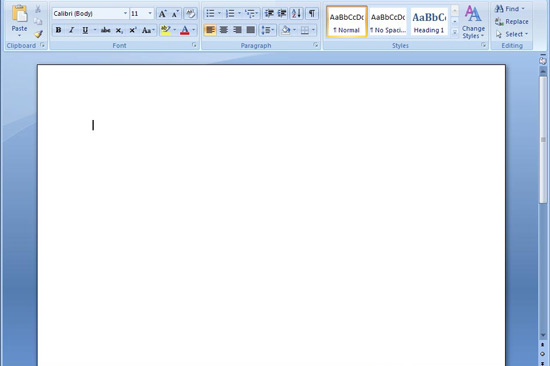Start a bulleted list
Screen dimensions: 550x366
point(210,14)
